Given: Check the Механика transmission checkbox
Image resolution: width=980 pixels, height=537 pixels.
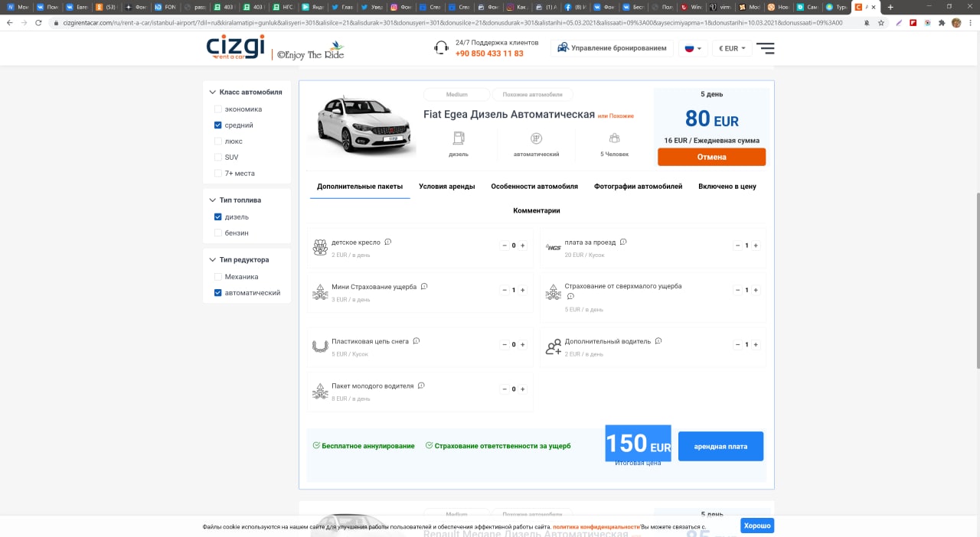Looking at the screenshot, I should [218, 277].
